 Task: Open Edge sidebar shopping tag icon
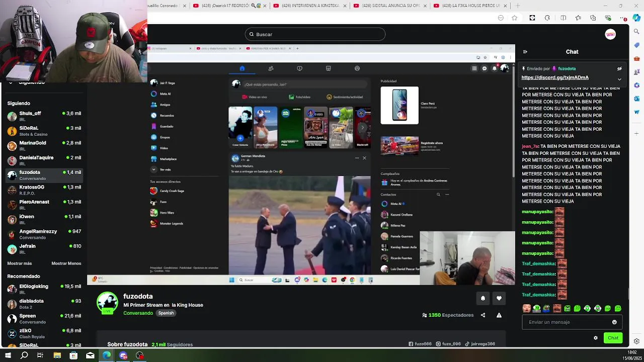point(636,45)
